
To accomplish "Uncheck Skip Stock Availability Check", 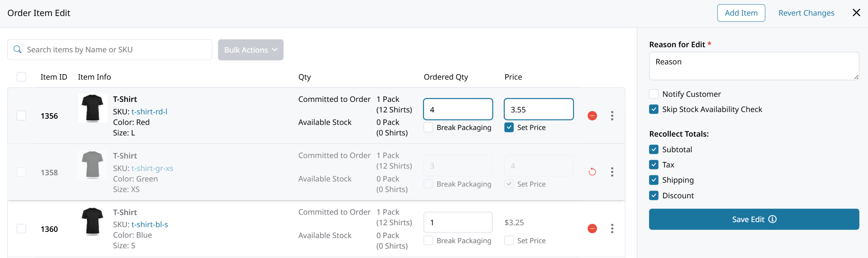I will (654, 109).
